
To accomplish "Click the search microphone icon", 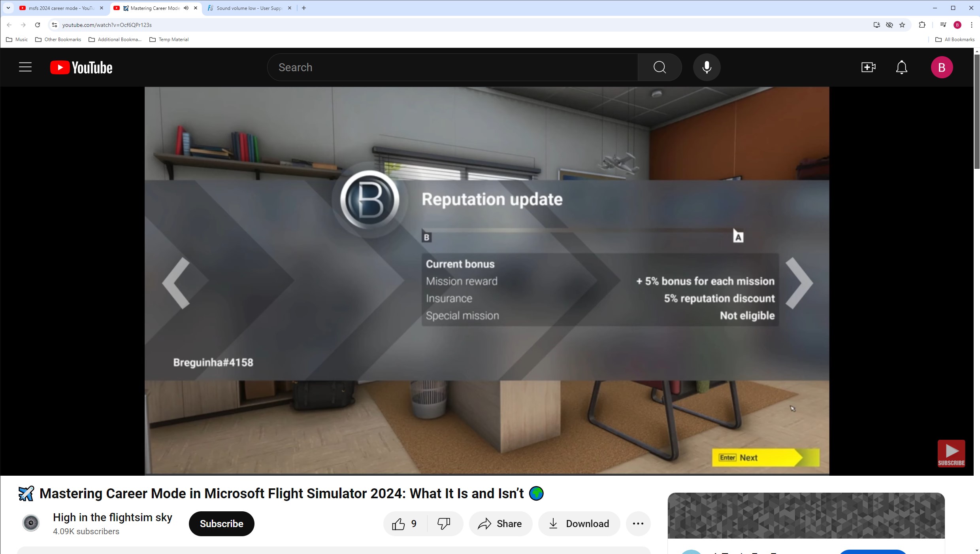I will (707, 67).
